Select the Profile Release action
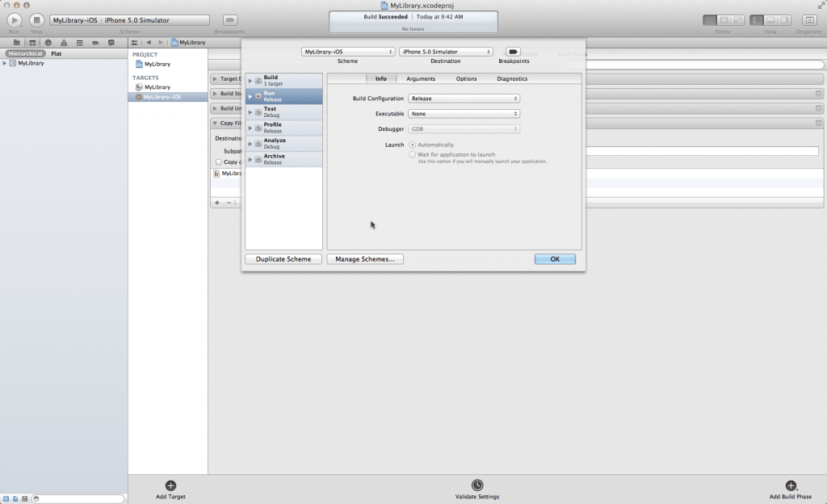The height and width of the screenshot is (504, 827). coord(283,128)
